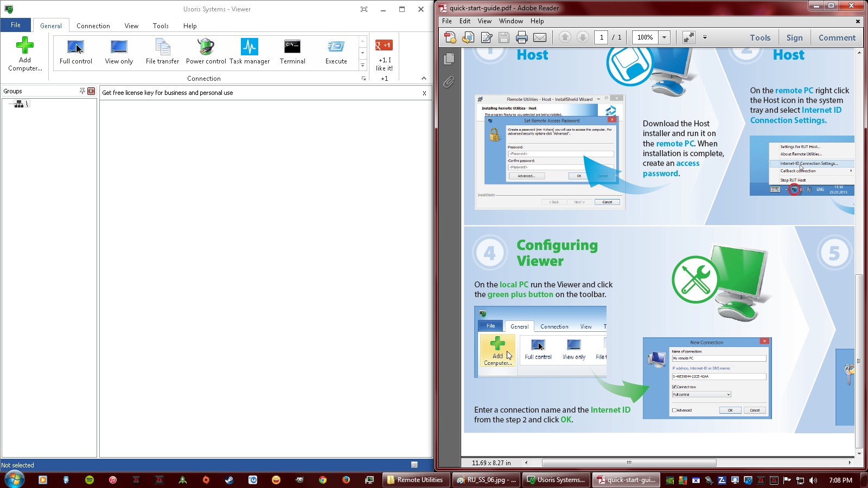The image size is (868, 488).
Task: Open the Task manager connection mode
Action: coord(250,52)
